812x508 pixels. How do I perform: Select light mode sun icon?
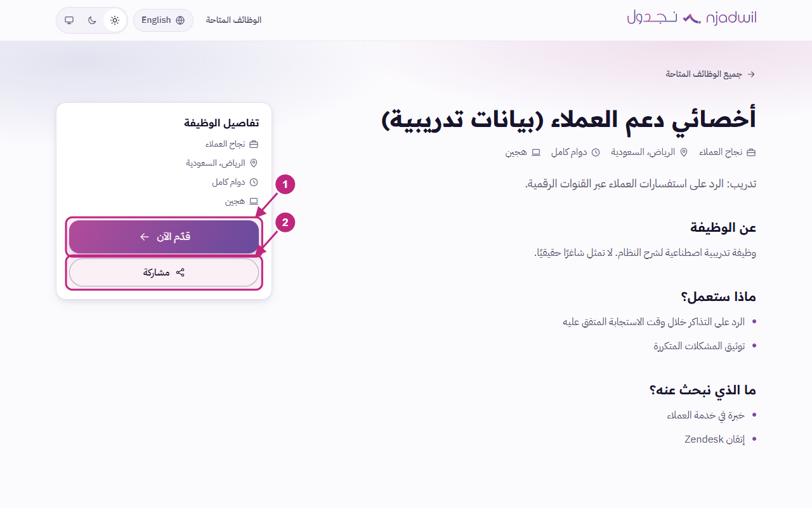pos(114,20)
